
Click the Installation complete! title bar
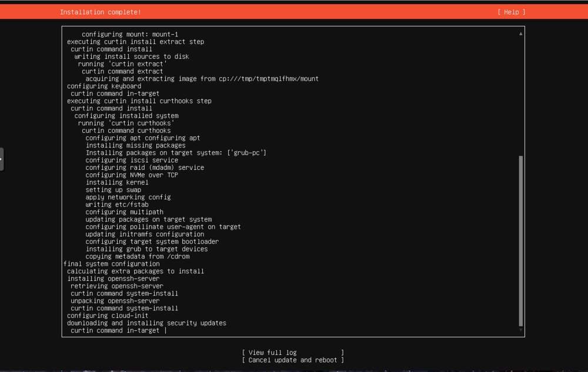(101, 12)
